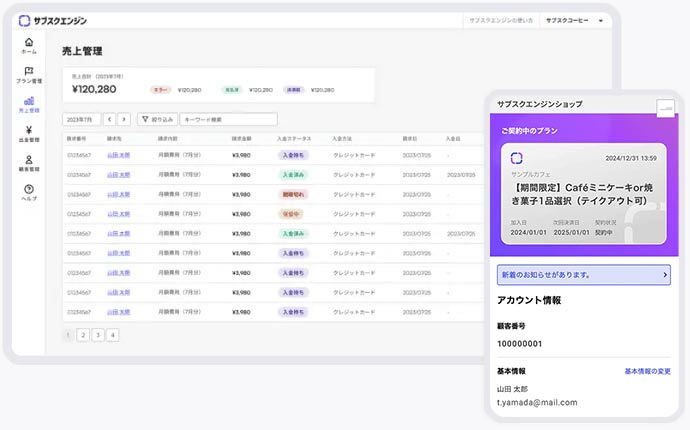
Task: Go to pagination page 2
Action: pyautogui.click(x=83, y=335)
